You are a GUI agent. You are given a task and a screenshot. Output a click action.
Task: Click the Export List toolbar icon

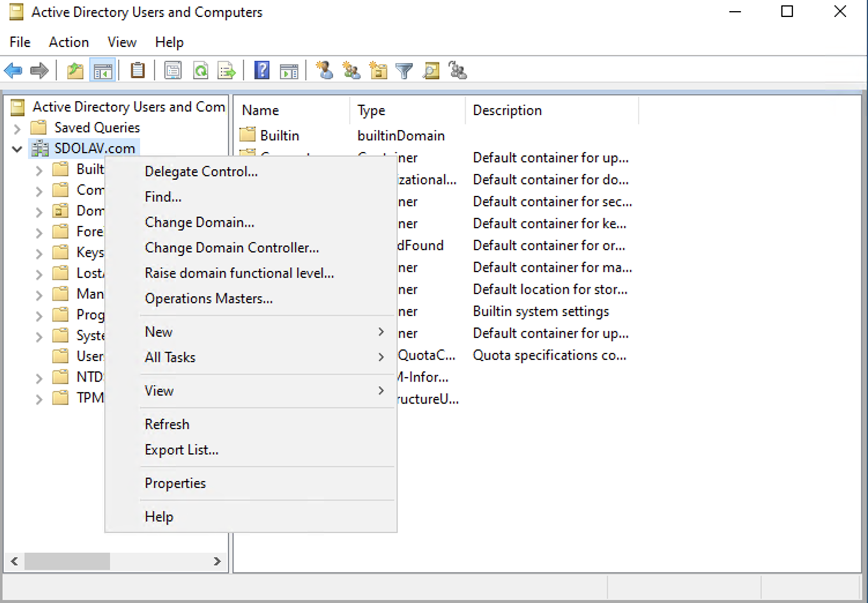[227, 71]
